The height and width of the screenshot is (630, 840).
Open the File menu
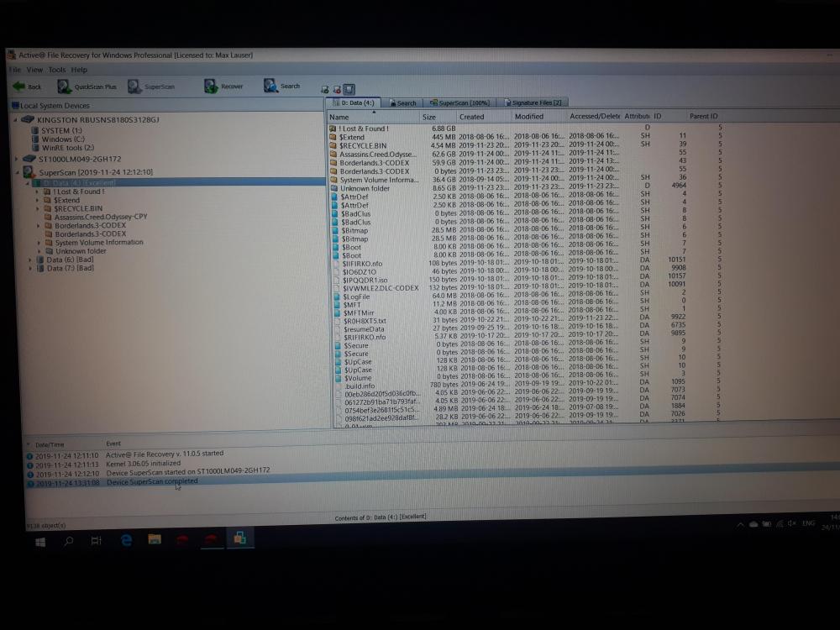pyautogui.click(x=15, y=70)
